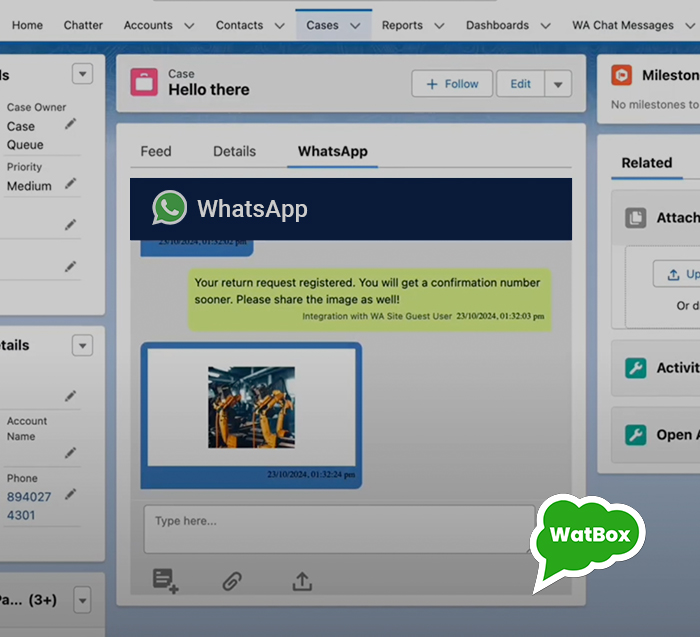Open the robot arms image thumbnail
The height and width of the screenshot is (637, 700).
pyautogui.click(x=251, y=407)
